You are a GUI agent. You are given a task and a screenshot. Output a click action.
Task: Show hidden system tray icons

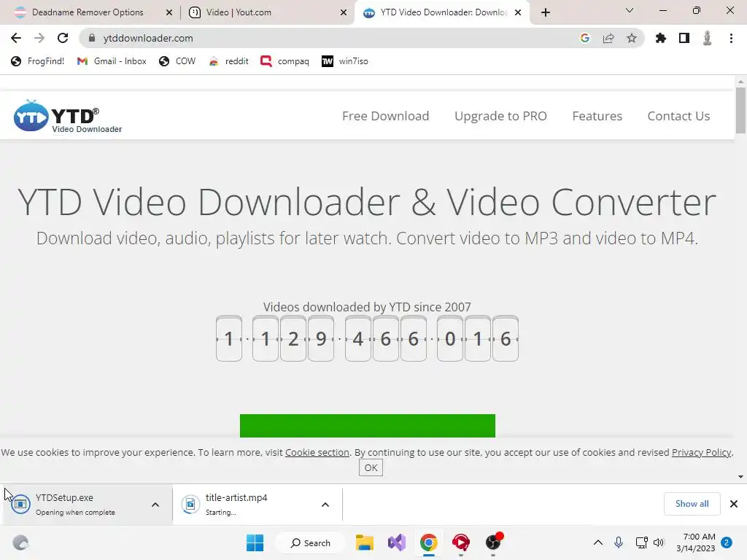point(598,542)
